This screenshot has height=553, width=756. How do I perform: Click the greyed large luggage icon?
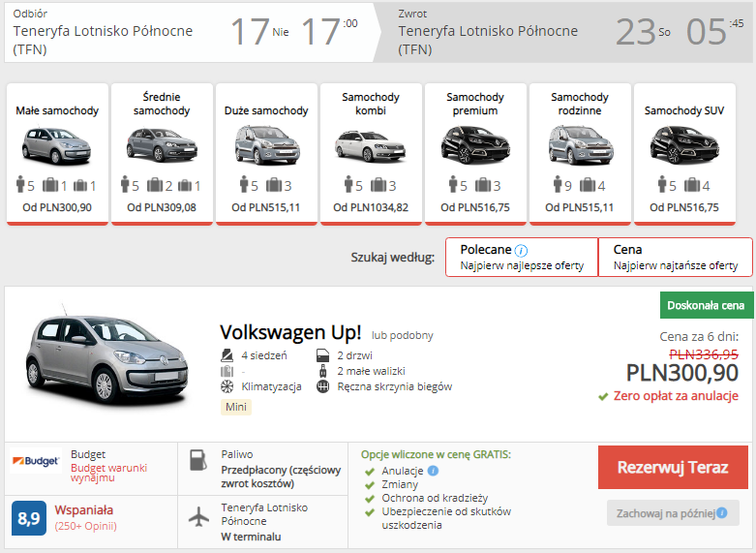pyautogui.click(x=227, y=371)
